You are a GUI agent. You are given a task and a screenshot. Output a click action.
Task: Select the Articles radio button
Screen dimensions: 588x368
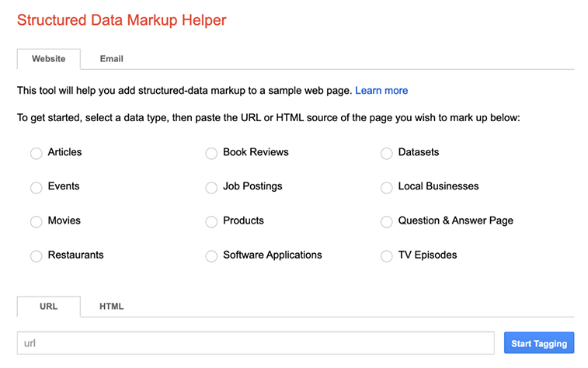pyautogui.click(x=37, y=154)
